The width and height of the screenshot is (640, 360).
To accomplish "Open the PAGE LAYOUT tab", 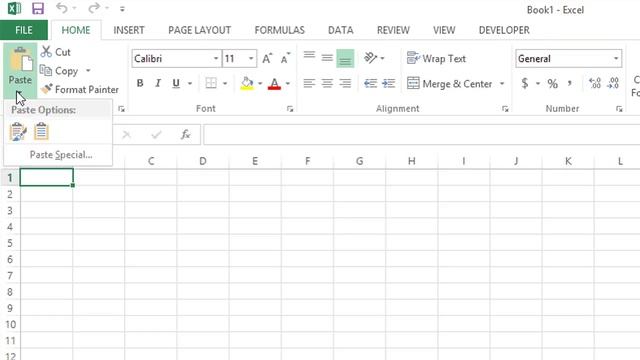I will pyautogui.click(x=200, y=30).
